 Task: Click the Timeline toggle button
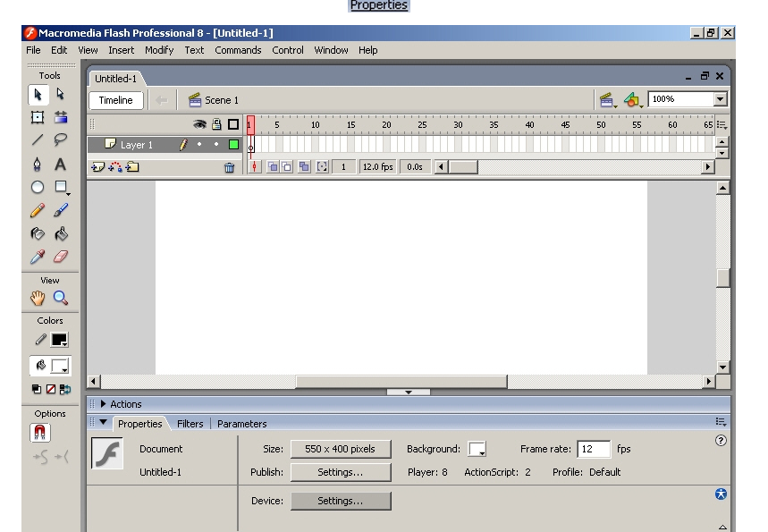click(116, 100)
